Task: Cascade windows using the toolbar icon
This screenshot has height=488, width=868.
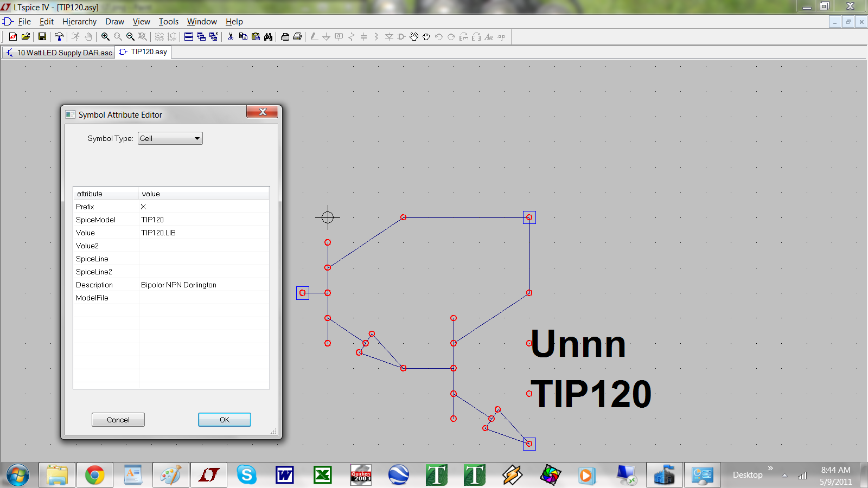Action: pyautogui.click(x=201, y=36)
